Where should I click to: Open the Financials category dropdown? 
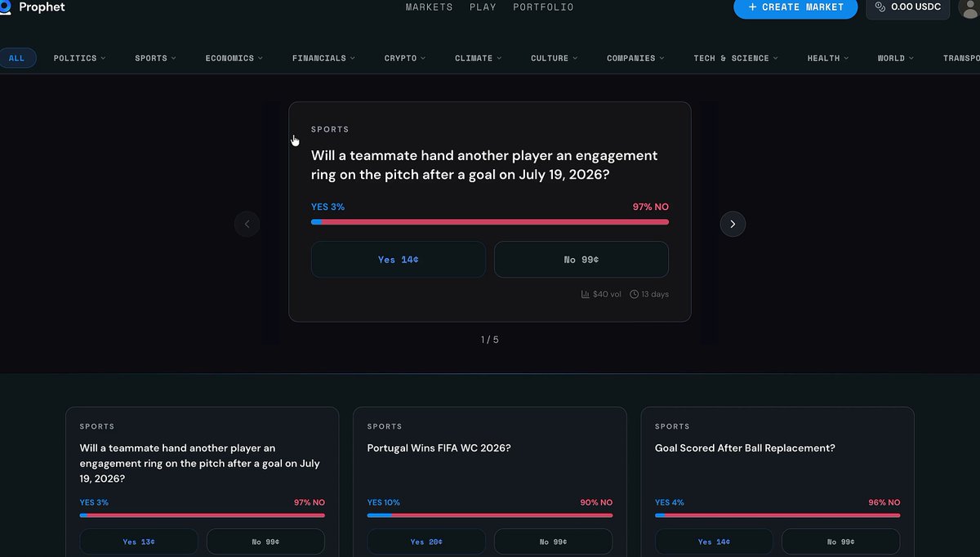point(323,58)
